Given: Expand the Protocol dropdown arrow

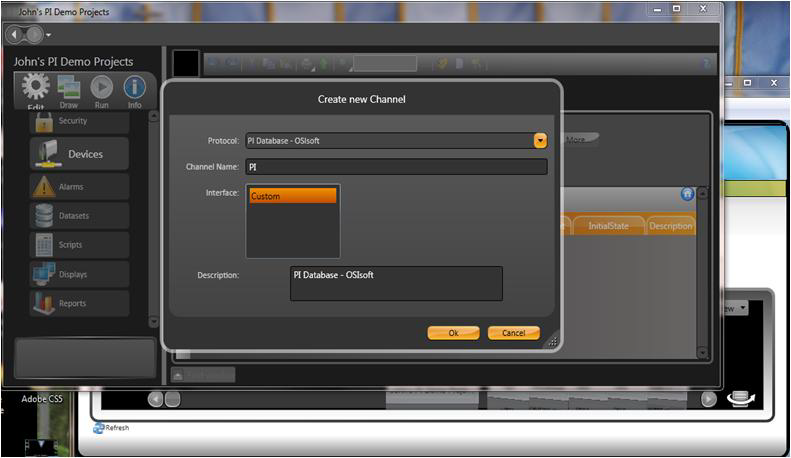Looking at the screenshot, I should pos(540,141).
